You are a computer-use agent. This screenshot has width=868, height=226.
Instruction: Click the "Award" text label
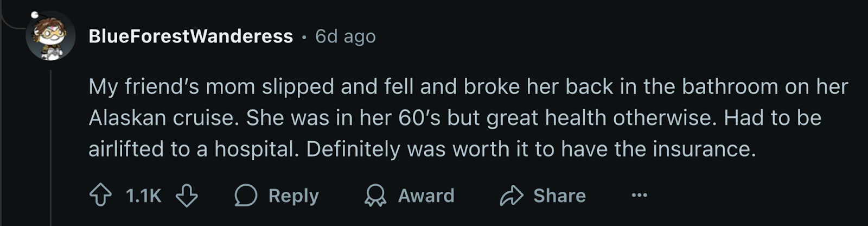pyautogui.click(x=426, y=196)
